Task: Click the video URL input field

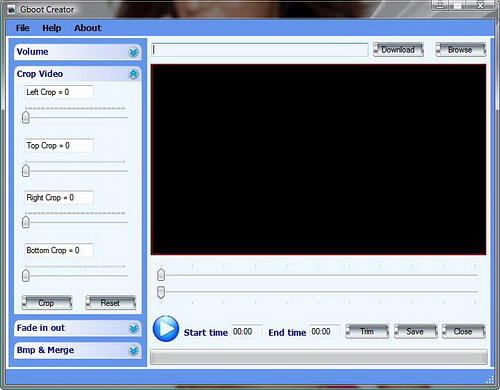Action: (x=260, y=50)
